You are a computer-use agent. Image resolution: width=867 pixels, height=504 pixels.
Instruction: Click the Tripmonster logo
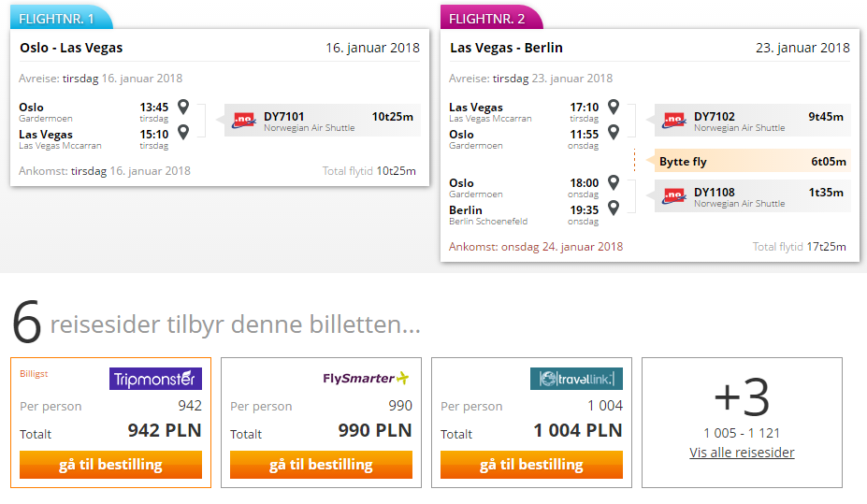coord(155,379)
